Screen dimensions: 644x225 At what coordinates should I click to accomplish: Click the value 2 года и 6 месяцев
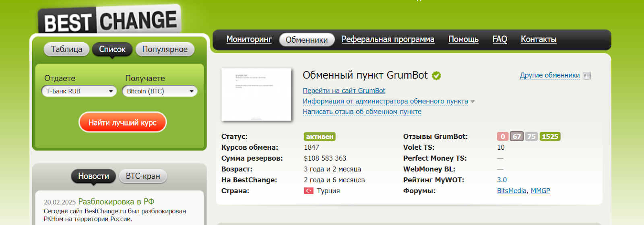(334, 180)
